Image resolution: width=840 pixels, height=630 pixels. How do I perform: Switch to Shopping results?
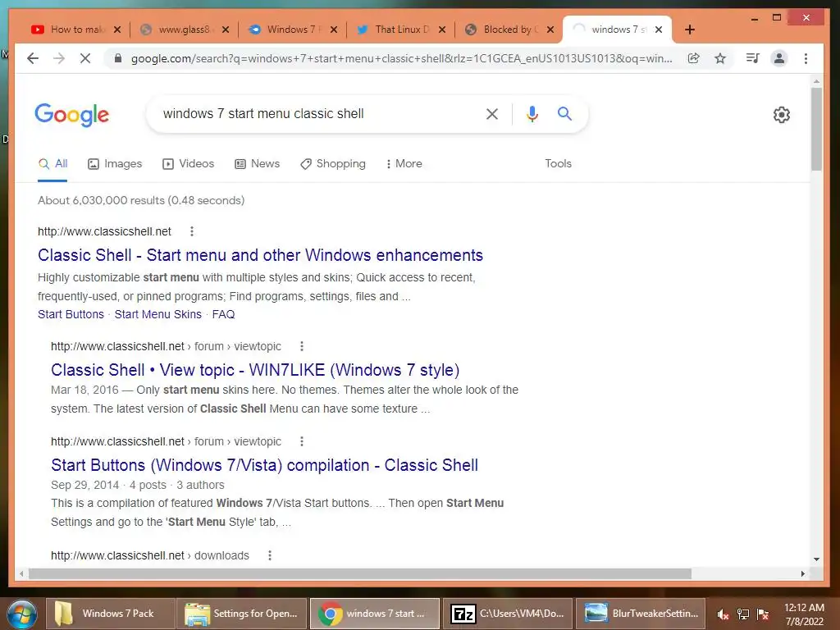point(333,164)
